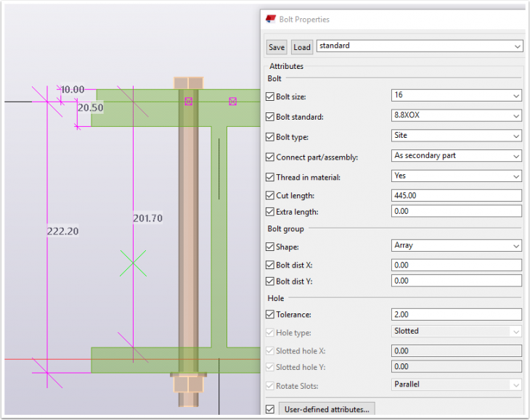Viewport: 530px width, 420px height.
Task: Expand the Bolt size dropdown
Action: click(x=455, y=95)
